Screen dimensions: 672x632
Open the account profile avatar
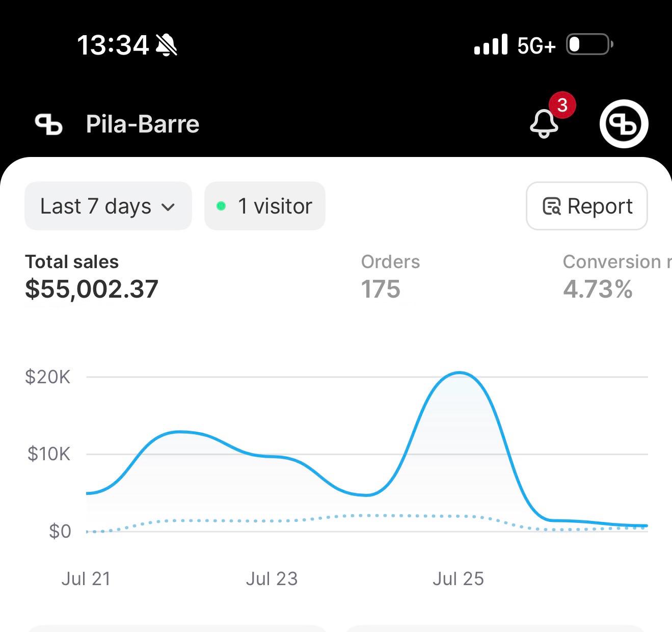624,124
